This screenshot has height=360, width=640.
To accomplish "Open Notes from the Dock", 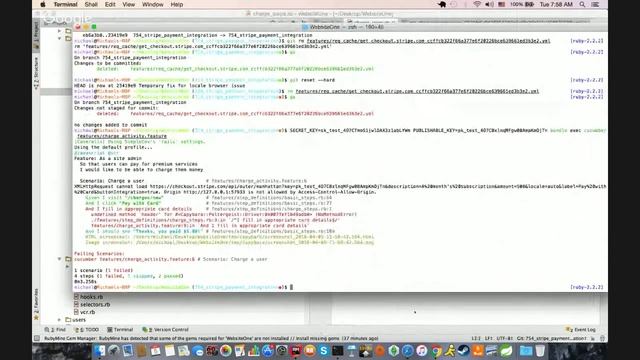I will [169, 351].
